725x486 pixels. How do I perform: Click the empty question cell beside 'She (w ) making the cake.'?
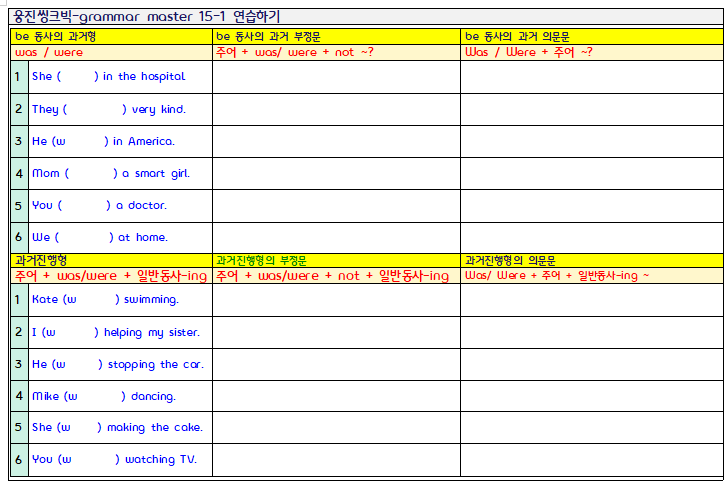(x=592, y=428)
